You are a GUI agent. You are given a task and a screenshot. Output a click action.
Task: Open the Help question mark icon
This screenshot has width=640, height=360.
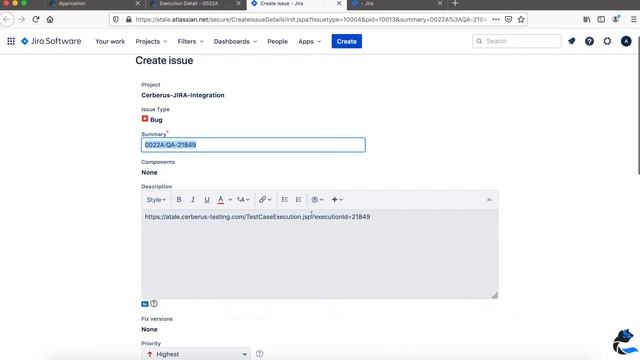(x=589, y=41)
